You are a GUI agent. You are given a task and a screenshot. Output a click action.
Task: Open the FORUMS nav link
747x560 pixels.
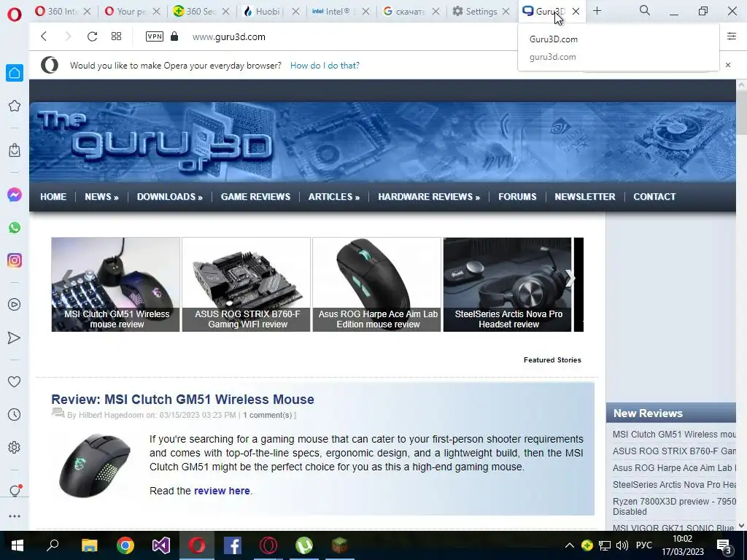[x=517, y=197]
